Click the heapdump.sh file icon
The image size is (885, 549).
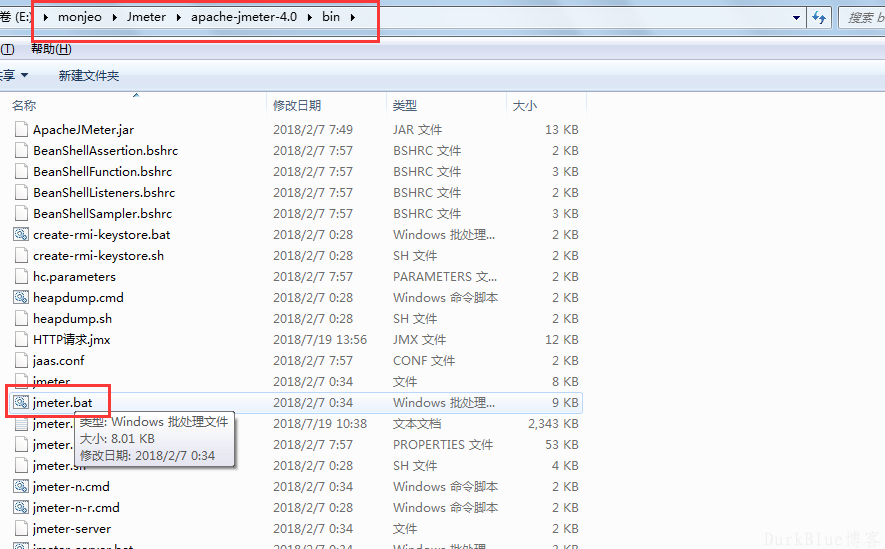(21, 318)
